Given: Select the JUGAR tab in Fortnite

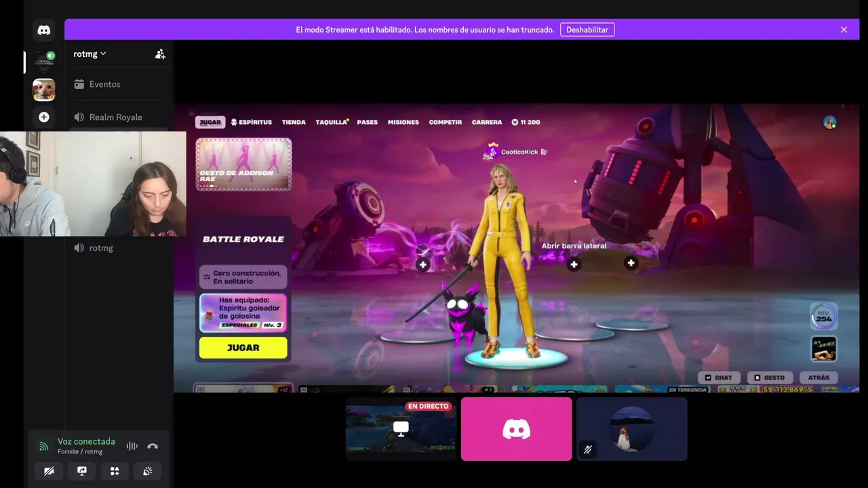Looking at the screenshot, I should [210, 122].
